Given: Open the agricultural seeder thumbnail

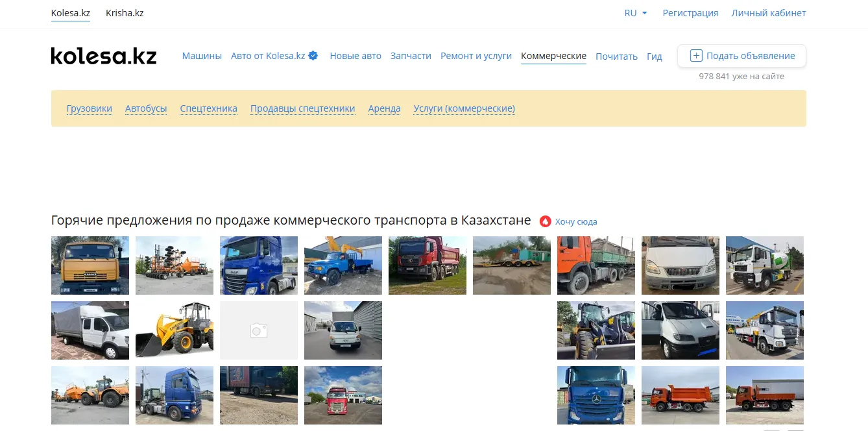Looking at the screenshot, I should [x=175, y=265].
